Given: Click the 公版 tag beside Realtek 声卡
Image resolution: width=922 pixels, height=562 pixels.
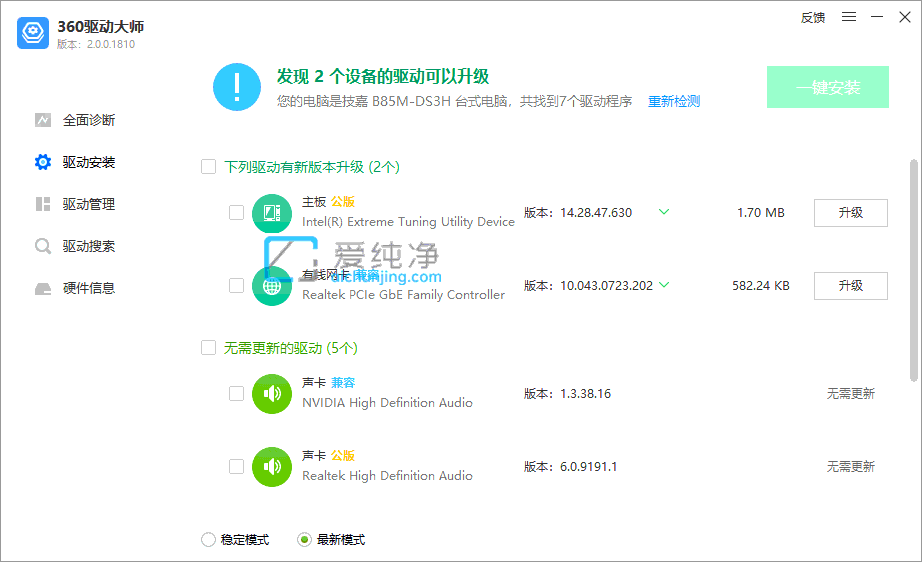Looking at the screenshot, I should (x=343, y=456).
